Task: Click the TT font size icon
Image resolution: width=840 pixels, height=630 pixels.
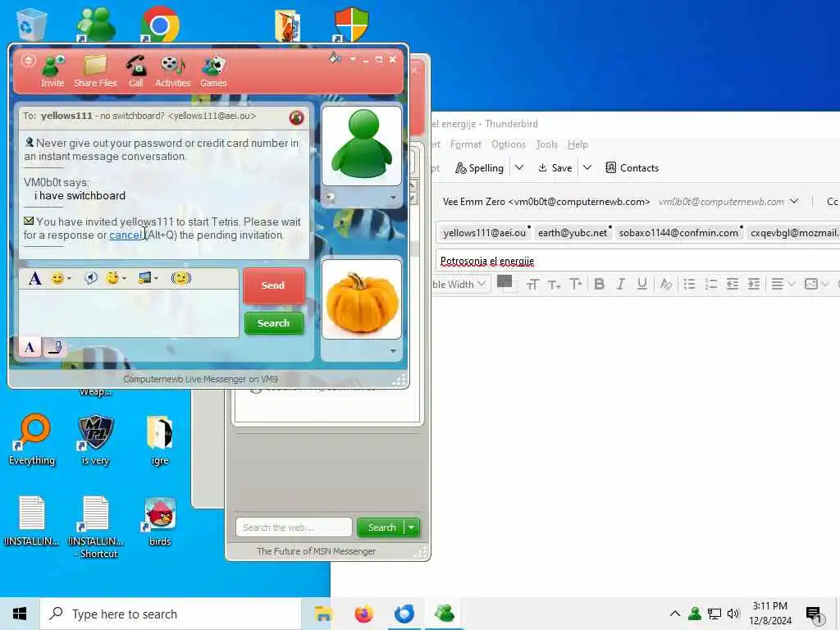Action: (532, 285)
